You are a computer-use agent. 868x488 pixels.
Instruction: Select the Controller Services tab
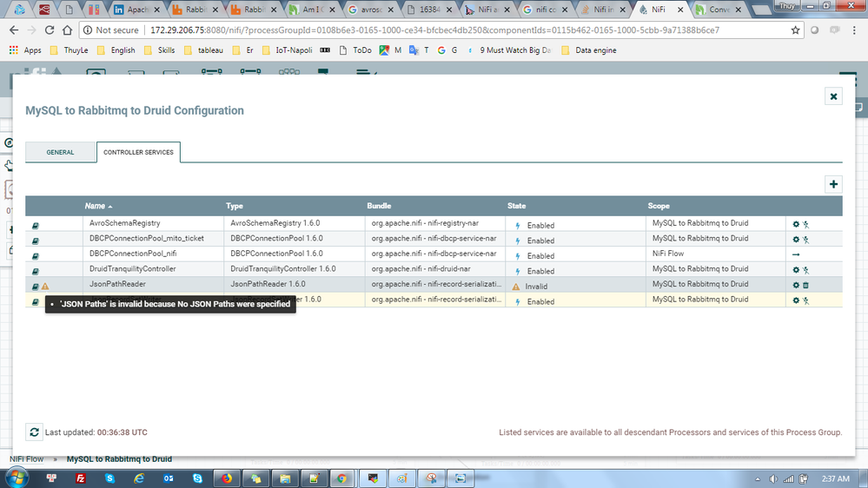138,152
